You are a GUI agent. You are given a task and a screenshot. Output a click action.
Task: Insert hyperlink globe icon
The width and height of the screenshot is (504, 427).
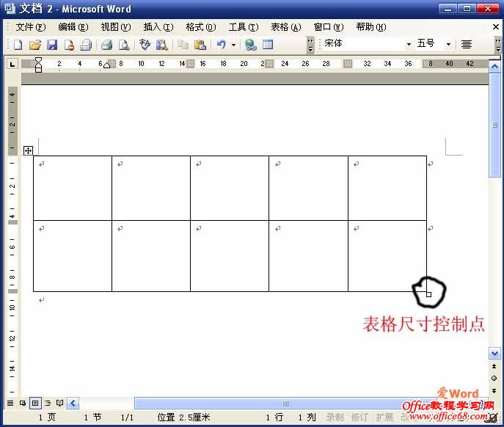pos(250,45)
